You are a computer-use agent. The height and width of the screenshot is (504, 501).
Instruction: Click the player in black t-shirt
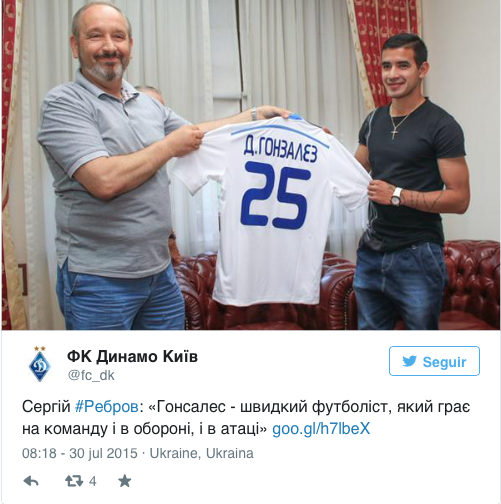(x=412, y=183)
